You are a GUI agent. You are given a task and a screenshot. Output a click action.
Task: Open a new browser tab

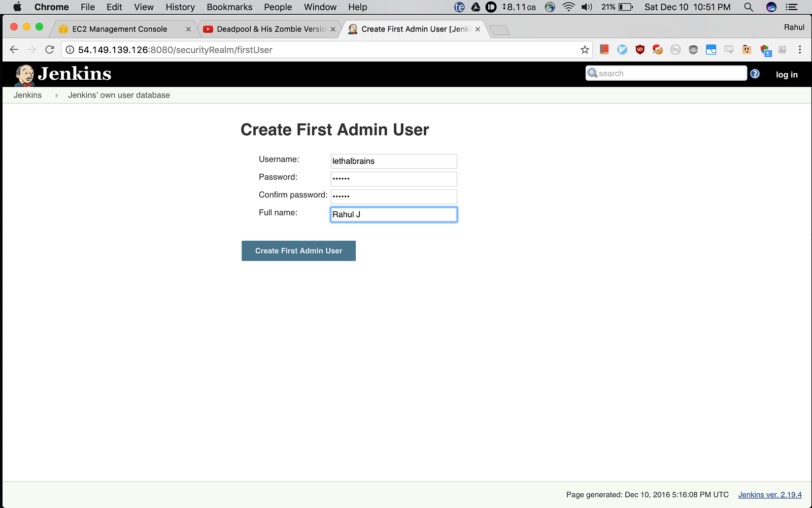[499, 30]
